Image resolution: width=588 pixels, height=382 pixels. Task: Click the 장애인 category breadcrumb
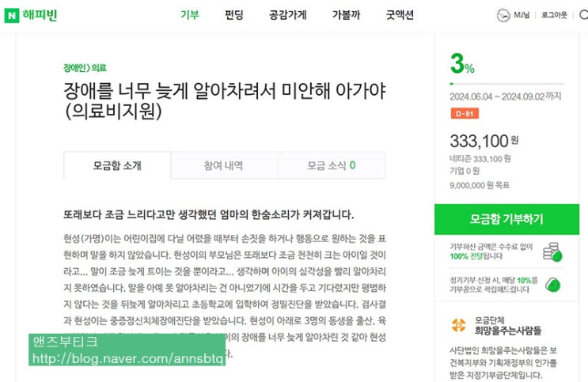(x=75, y=68)
